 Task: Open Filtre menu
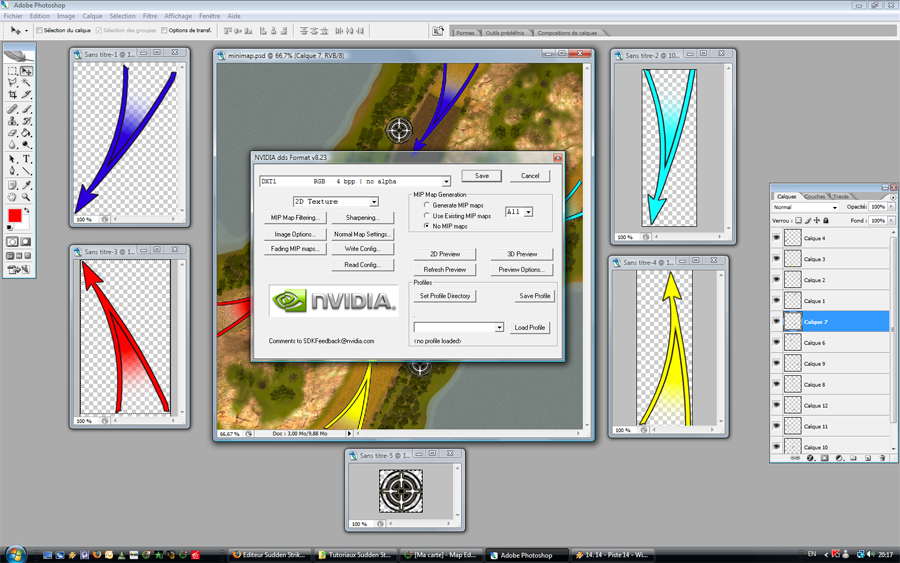click(150, 16)
